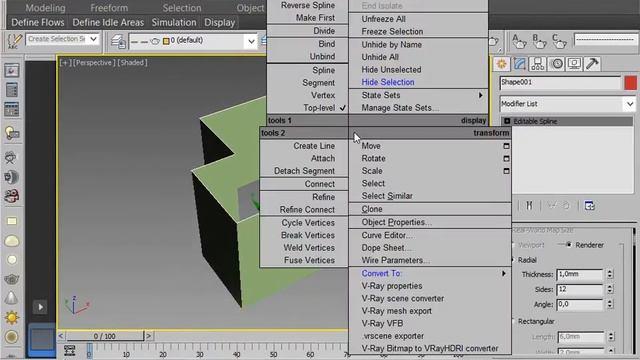The width and height of the screenshot is (640, 360).
Task: Open the Modifier List dropdown
Action: tap(630, 104)
